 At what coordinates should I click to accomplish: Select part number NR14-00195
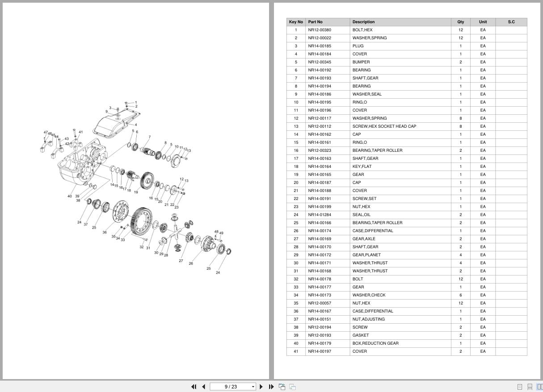320,102
